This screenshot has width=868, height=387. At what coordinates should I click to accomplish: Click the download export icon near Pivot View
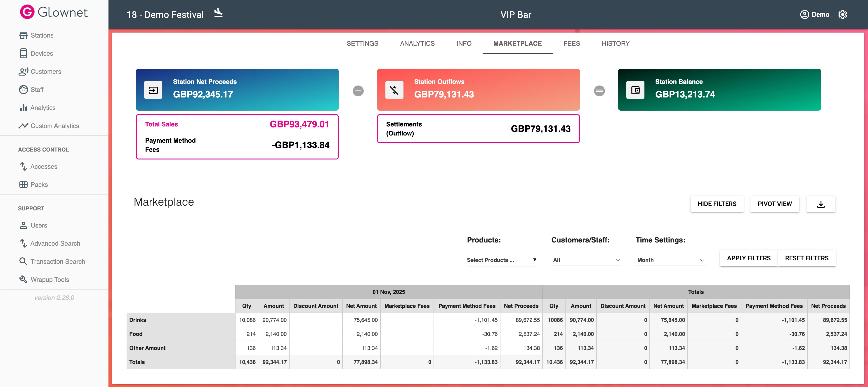[x=821, y=204]
